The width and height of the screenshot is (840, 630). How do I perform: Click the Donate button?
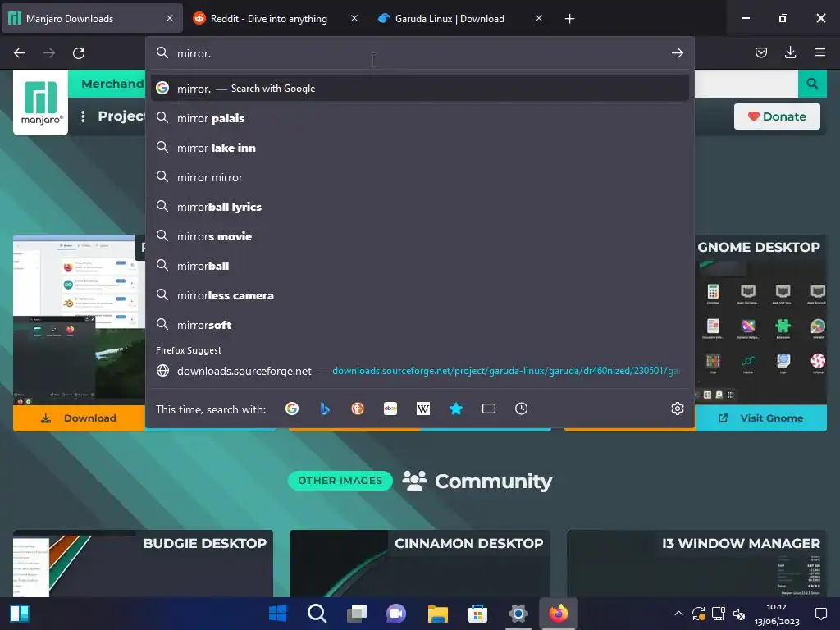coord(777,116)
